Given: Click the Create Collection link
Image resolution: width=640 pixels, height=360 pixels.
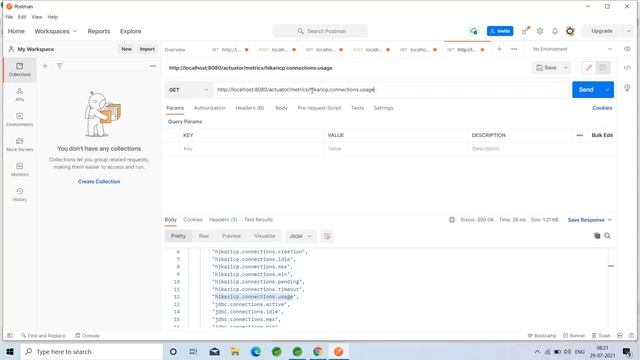Looking at the screenshot, I should tap(99, 182).
